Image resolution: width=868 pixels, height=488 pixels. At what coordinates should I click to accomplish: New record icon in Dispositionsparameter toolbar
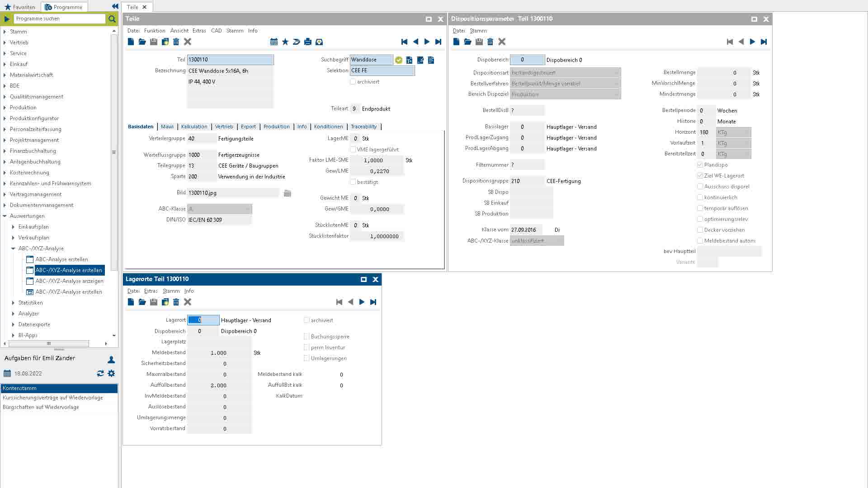456,42
